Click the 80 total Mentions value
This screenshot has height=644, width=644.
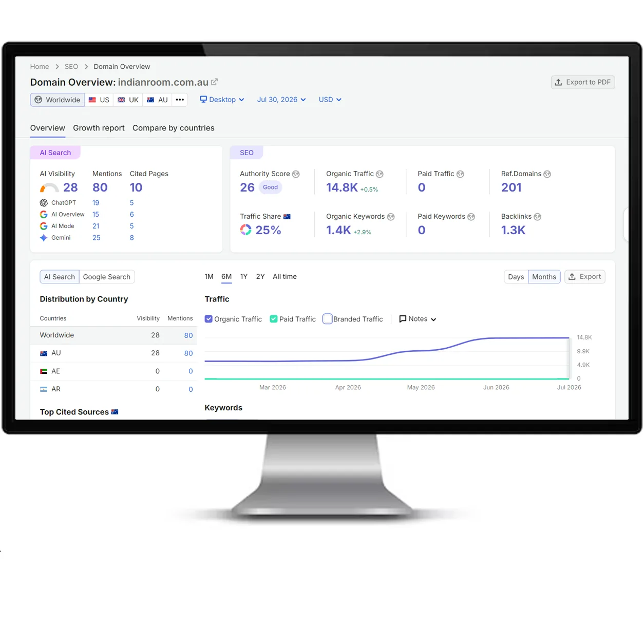100,187
